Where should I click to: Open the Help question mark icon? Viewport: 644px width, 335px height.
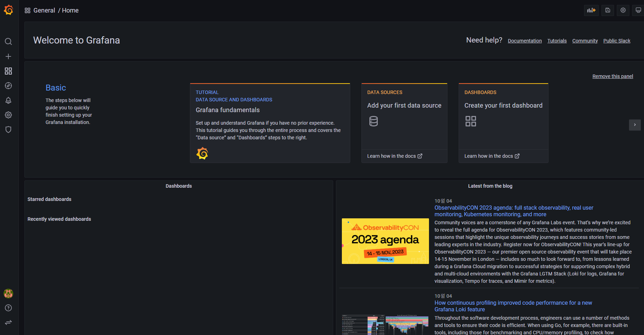[x=8, y=308]
